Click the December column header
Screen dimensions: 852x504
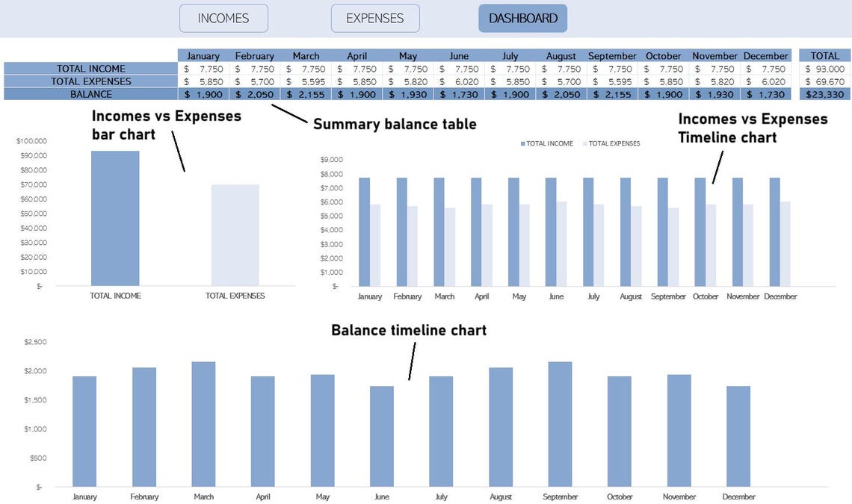coord(765,55)
